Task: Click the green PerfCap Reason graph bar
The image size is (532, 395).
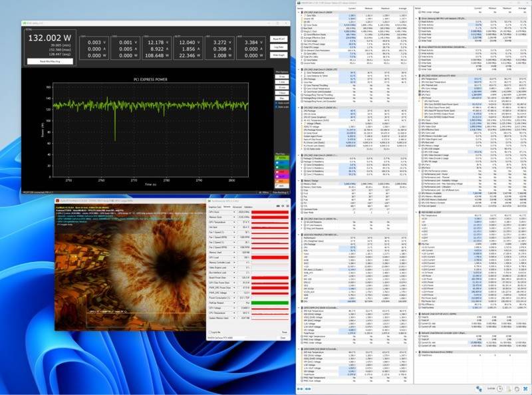Action: click(x=270, y=303)
